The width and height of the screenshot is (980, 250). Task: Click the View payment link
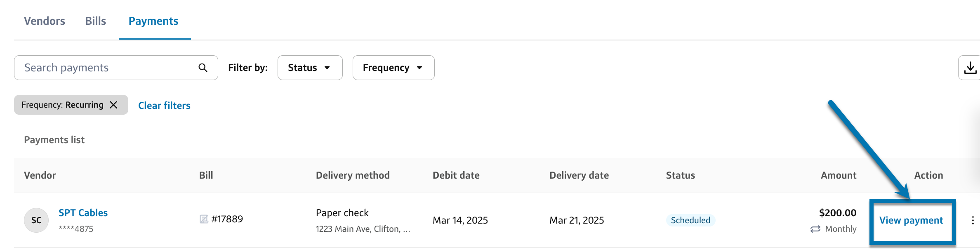pyautogui.click(x=911, y=220)
